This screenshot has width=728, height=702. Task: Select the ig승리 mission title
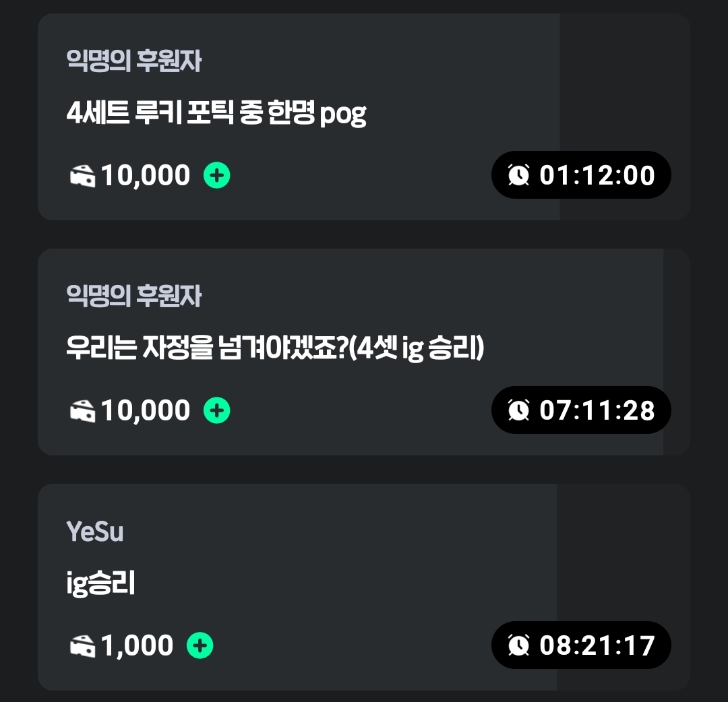click(x=101, y=583)
